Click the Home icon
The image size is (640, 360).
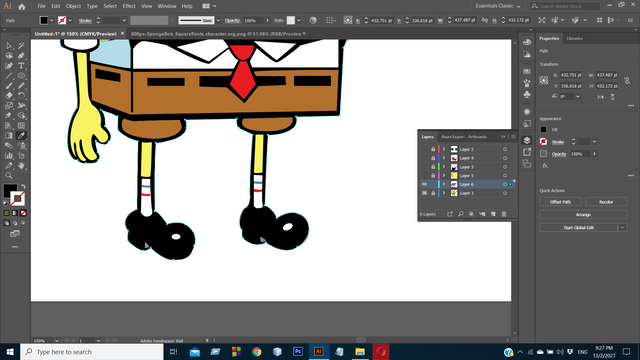pos(22,7)
